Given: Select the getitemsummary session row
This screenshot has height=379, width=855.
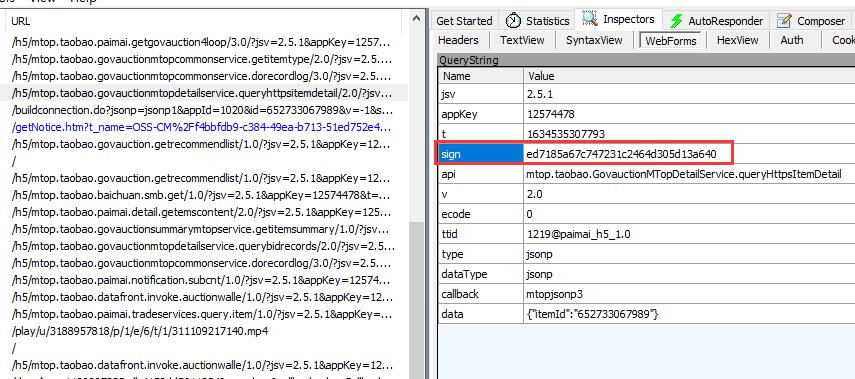Looking at the screenshot, I should [x=204, y=229].
